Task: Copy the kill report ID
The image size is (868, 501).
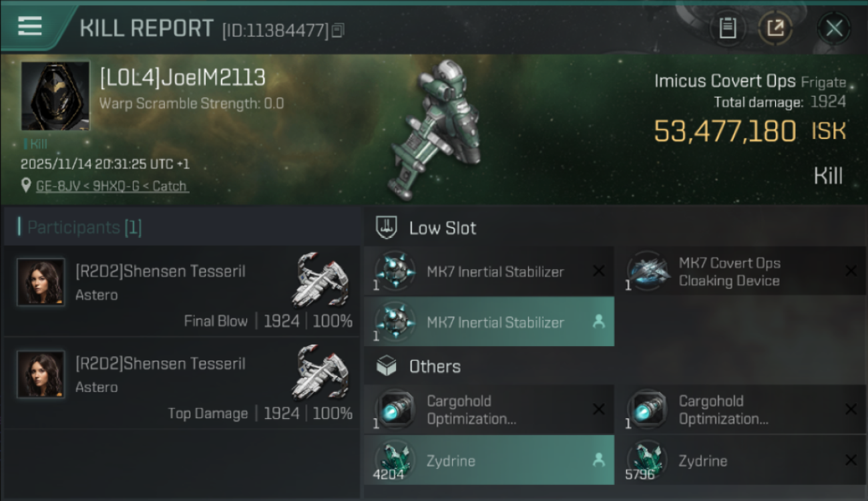Action: 338,30
